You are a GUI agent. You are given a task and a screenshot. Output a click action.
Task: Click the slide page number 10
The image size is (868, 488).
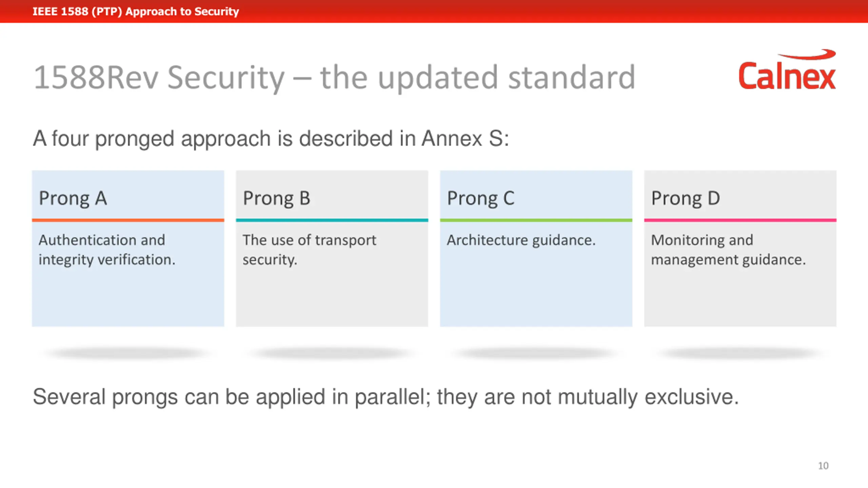tap(823, 466)
